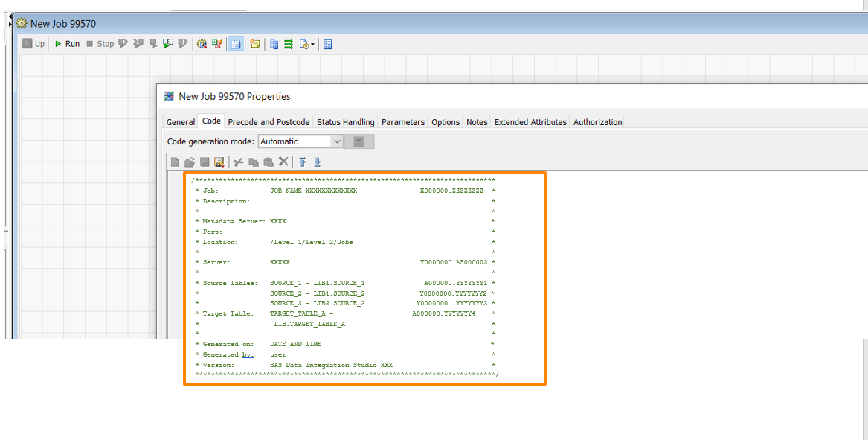Click the delete X icon in code toolbar

tap(283, 162)
